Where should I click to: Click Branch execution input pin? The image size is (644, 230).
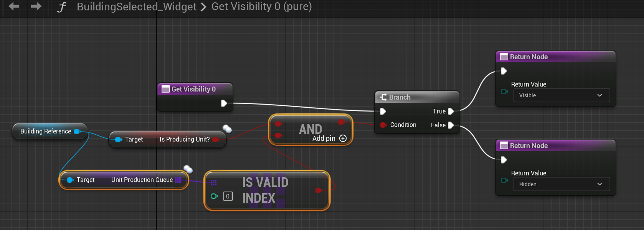(x=383, y=112)
